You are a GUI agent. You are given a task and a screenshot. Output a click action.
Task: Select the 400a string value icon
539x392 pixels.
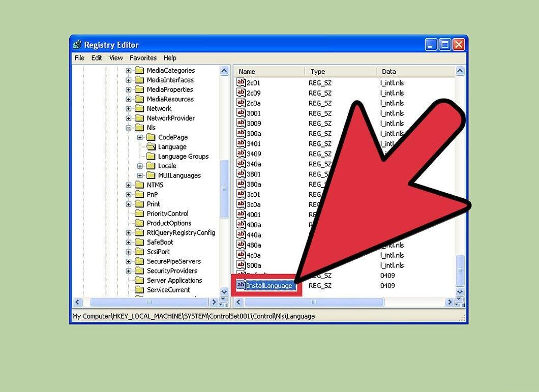(x=241, y=225)
